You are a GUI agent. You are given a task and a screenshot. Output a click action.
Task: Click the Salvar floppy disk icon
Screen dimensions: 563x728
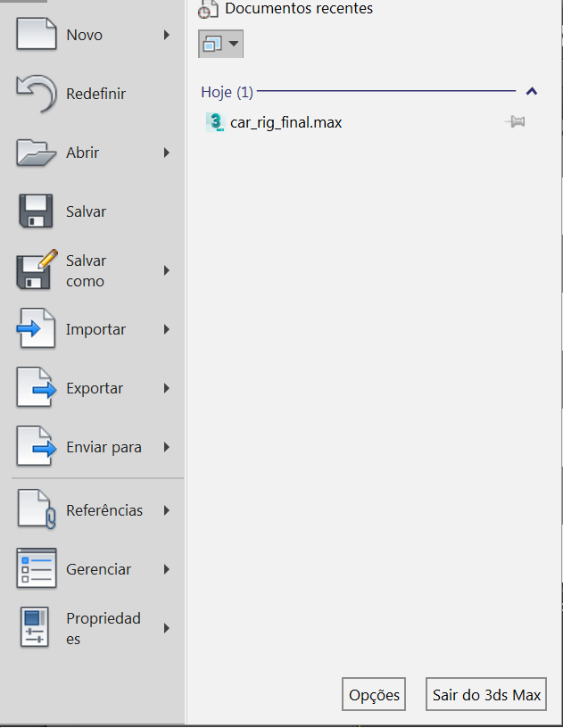(x=36, y=211)
